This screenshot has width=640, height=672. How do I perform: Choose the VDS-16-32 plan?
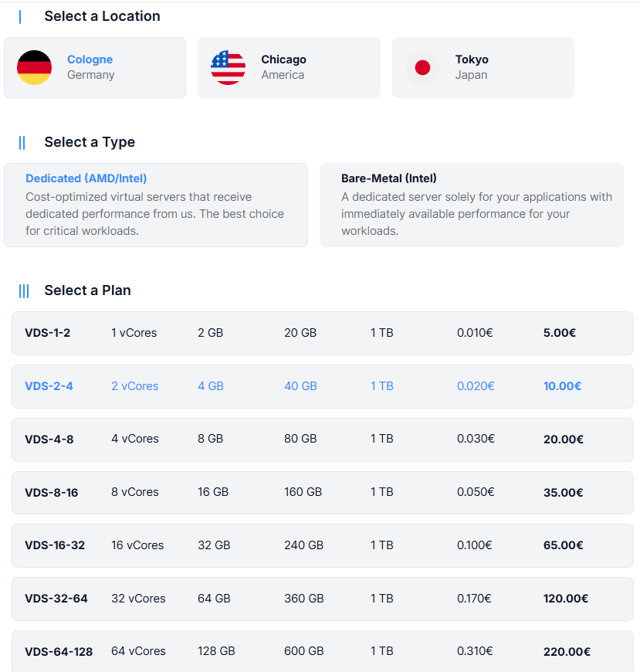pyautogui.click(x=322, y=545)
